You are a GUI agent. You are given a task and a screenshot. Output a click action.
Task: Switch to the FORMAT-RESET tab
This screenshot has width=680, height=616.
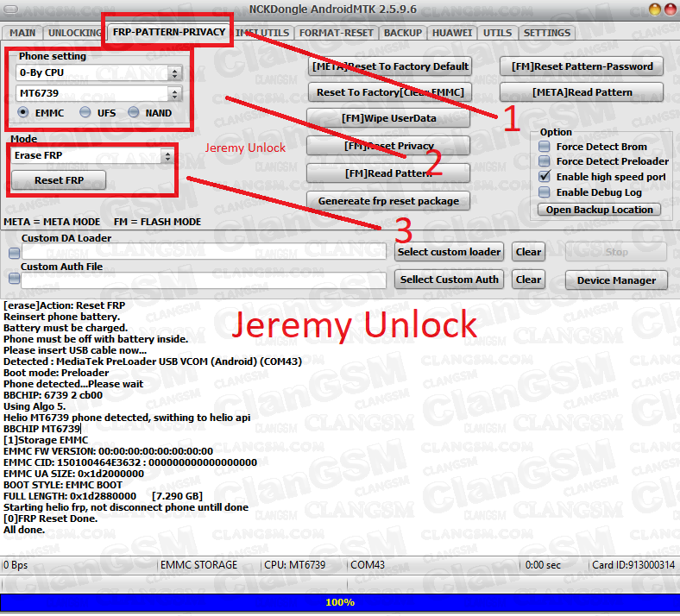pos(336,33)
